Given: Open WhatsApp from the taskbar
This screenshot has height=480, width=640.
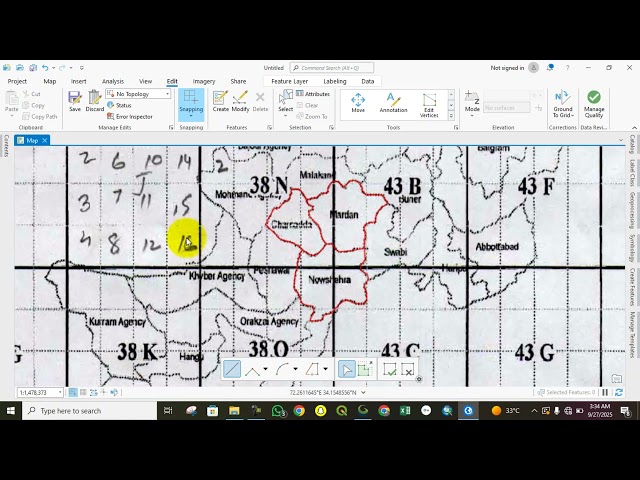Looking at the screenshot, I should [278, 411].
